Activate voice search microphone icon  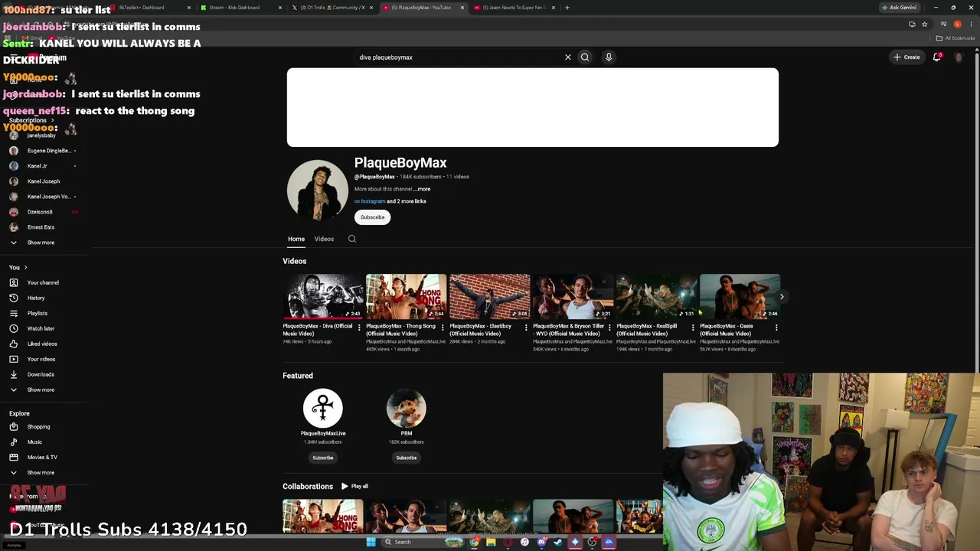click(609, 57)
